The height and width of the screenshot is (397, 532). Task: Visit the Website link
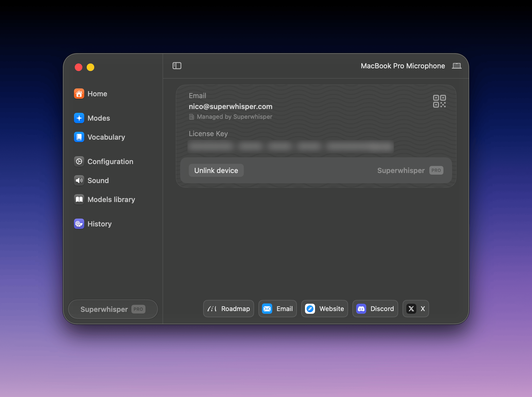tap(325, 309)
